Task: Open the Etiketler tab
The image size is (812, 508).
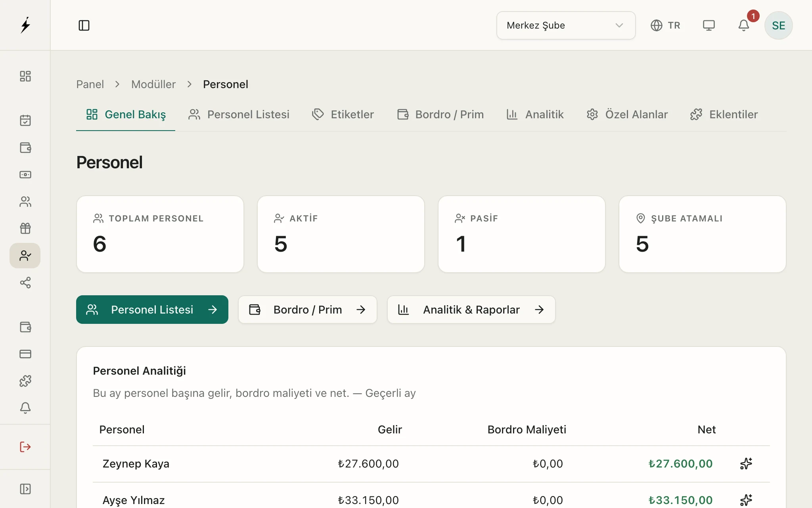Action: pos(343,114)
